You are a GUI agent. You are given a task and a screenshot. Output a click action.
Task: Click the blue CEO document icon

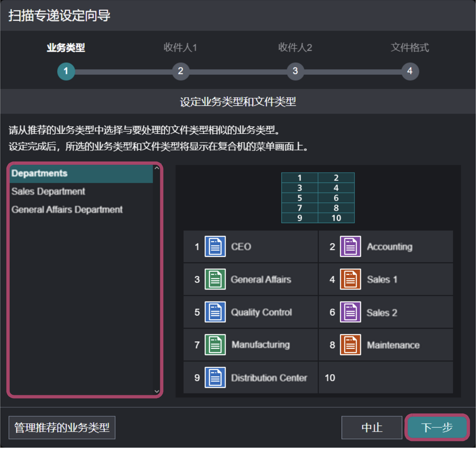pos(215,247)
